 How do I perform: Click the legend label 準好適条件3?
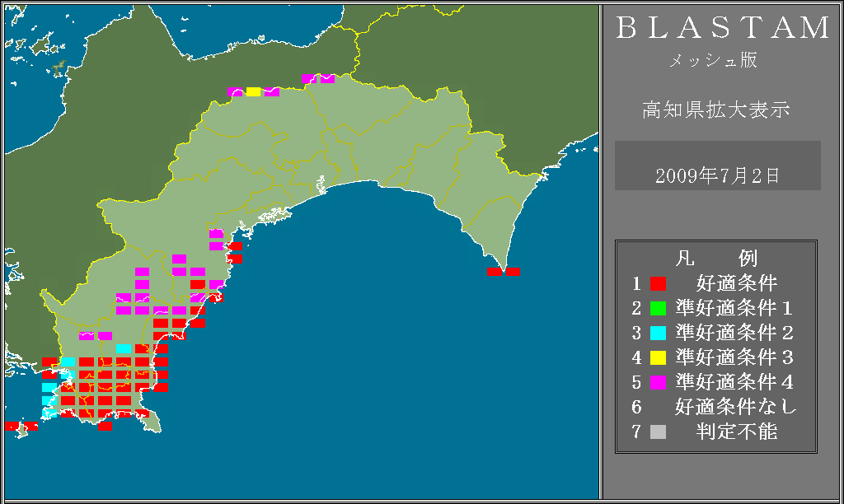tap(734, 357)
